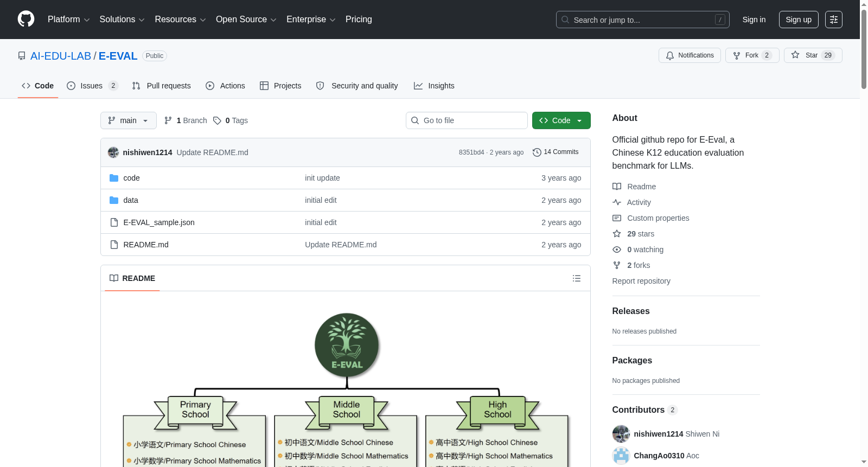Click the forks icon in About sidebar
This screenshot has width=868, height=467.
(617, 265)
